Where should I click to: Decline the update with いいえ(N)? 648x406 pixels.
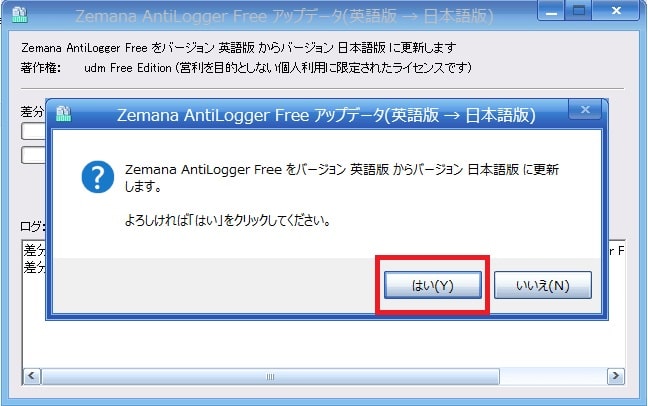point(543,285)
